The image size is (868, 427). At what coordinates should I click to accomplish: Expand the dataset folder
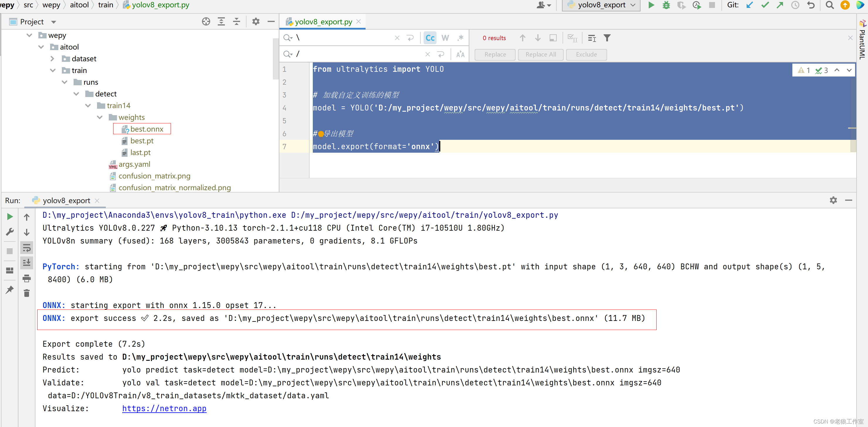tap(52, 59)
